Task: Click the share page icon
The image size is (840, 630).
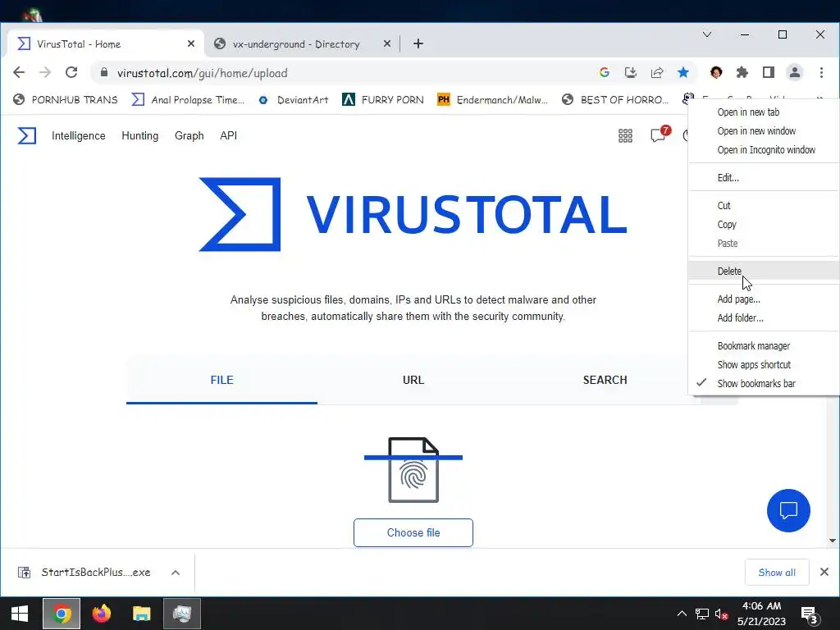Action: click(x=657, y=72)
